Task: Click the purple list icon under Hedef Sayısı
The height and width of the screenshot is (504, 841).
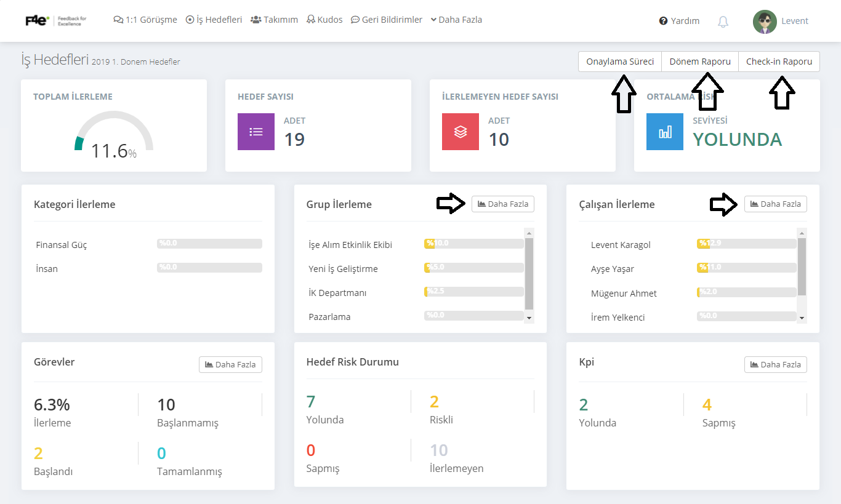Action: tap(256, 132)
